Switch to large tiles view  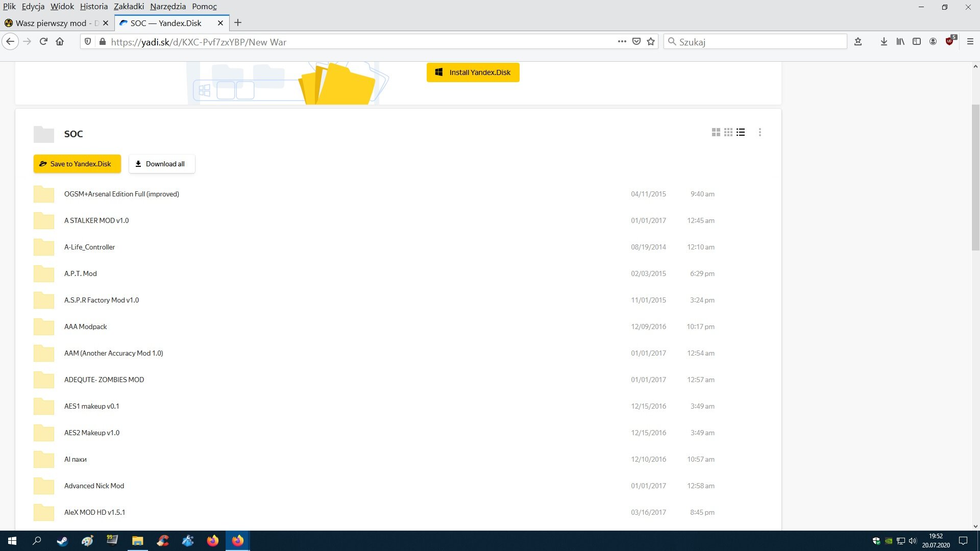point(716,133)
